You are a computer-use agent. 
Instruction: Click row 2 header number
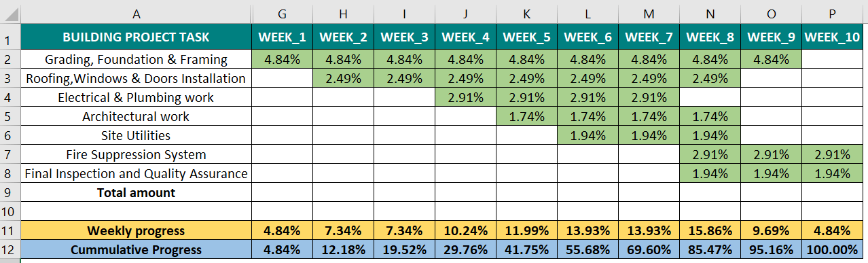pyautogui.click(x=10, y=59)
